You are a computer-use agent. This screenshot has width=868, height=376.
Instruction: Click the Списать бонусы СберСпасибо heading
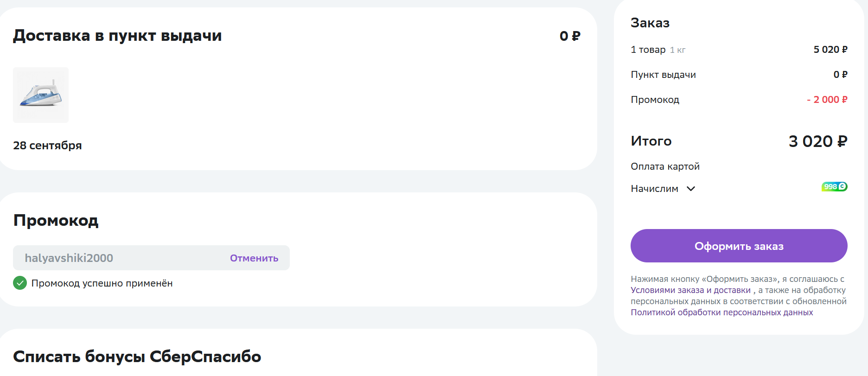[x=137, y=357]
